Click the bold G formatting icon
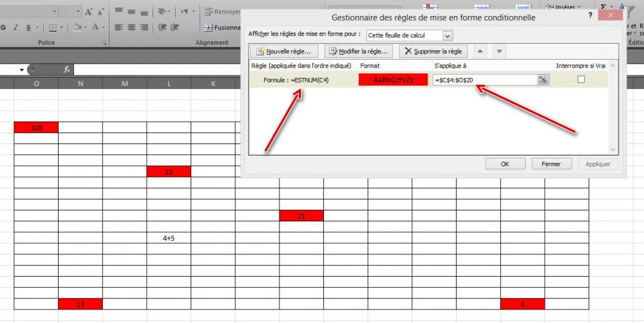644x323 pixels. pos(3,28)
